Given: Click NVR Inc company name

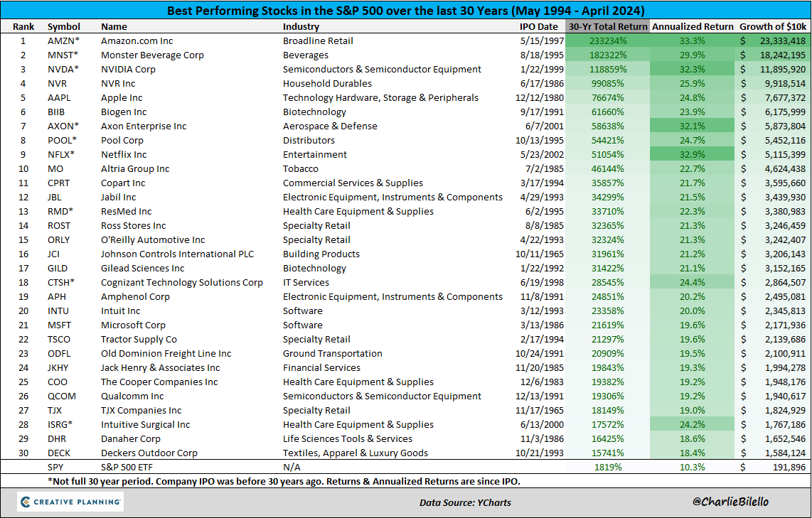Looking at the screenshot, I should click(x=118, y=83).
